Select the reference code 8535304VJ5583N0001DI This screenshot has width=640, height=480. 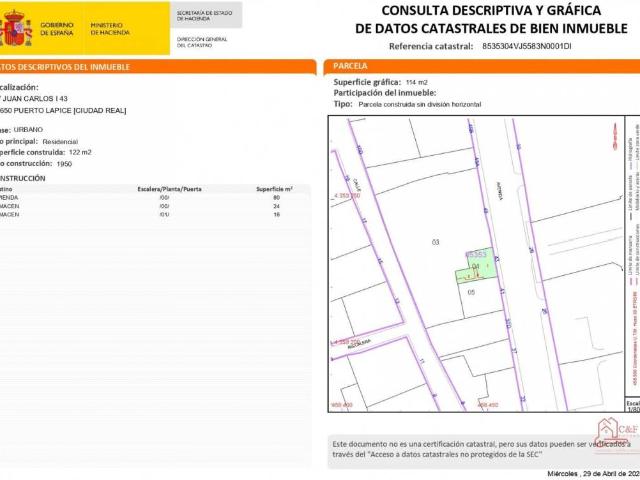(x=527, y=46)
